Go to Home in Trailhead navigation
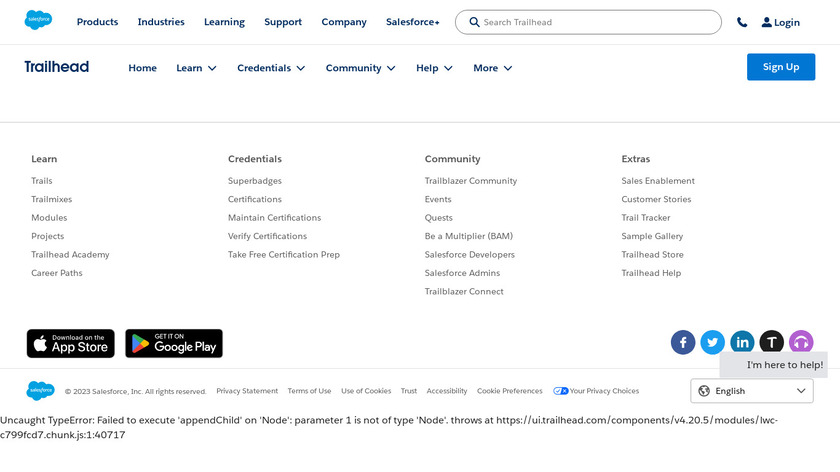 [x=142, y=68]
